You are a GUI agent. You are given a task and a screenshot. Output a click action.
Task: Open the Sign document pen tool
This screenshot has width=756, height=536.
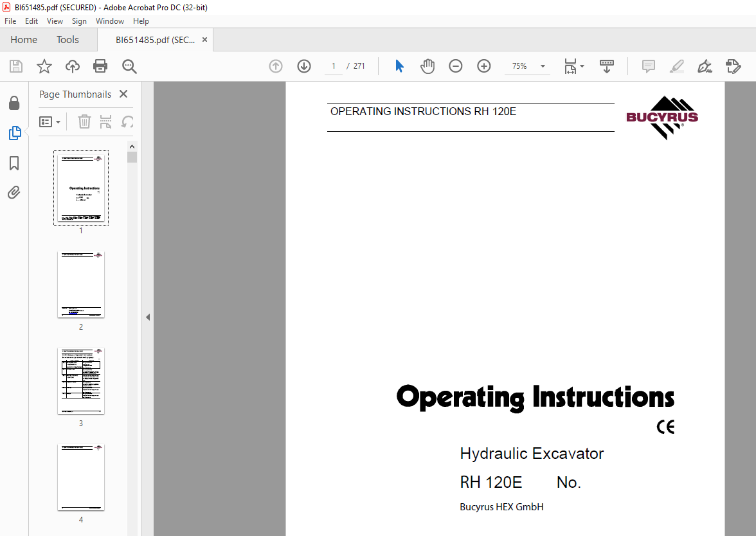point(705,66)
